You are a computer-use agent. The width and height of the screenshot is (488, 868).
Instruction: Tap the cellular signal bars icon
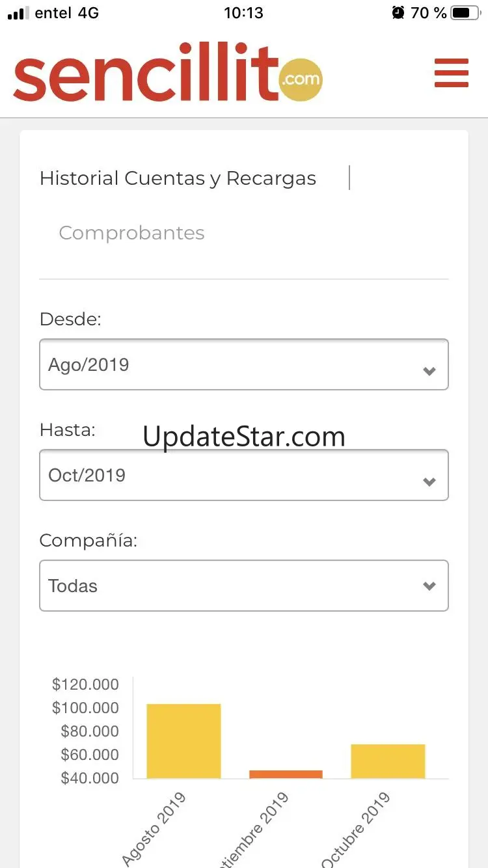click(18, 13)
